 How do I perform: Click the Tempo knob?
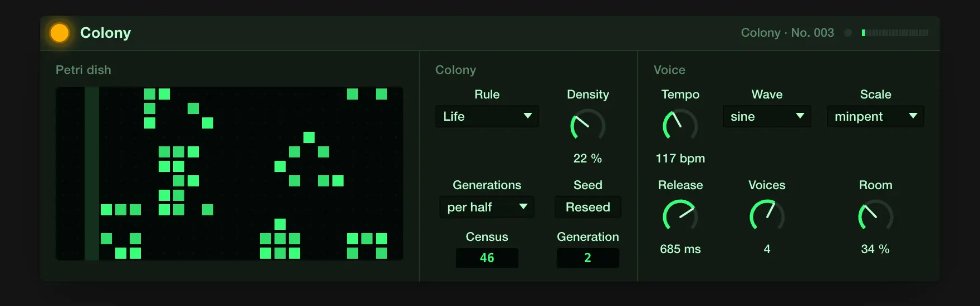click(680, 126)
